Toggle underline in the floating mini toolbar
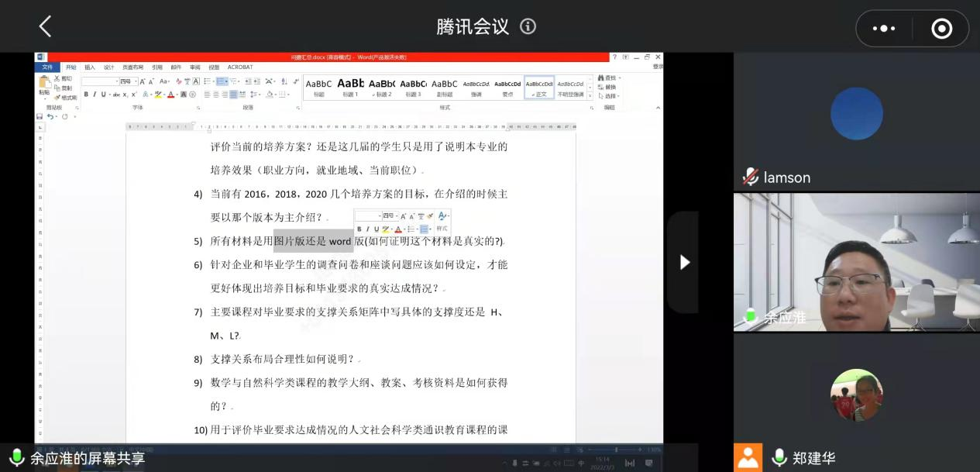 [x=377, y=229]
